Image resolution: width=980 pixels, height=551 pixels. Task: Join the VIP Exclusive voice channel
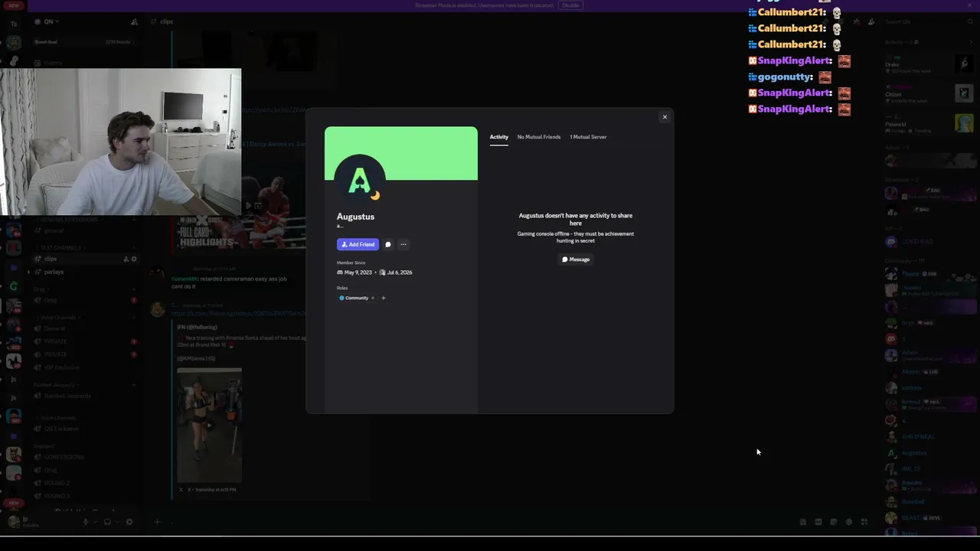point(84,367)
